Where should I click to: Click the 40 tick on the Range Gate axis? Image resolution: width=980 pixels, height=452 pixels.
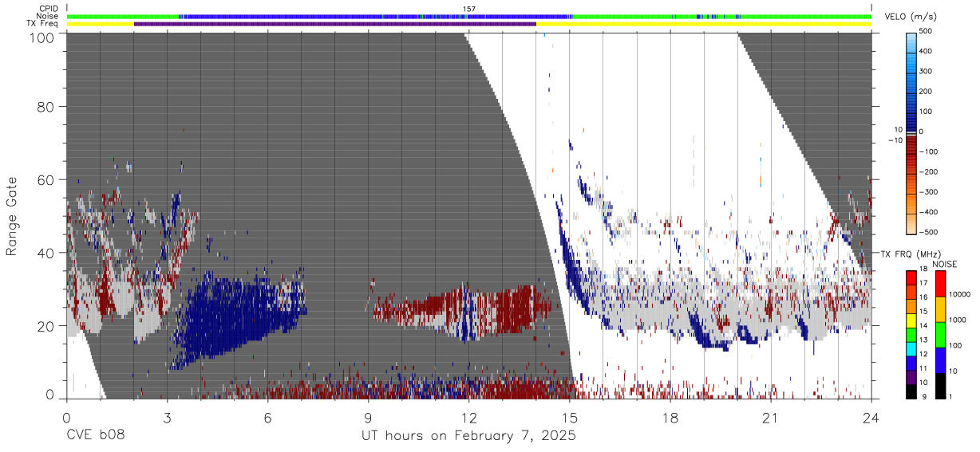(x=47, y=253)
